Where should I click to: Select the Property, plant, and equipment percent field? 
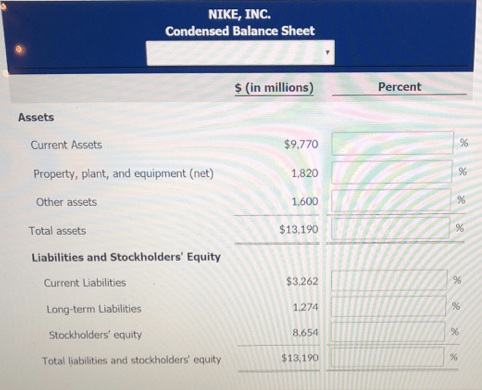click(392, 172)
